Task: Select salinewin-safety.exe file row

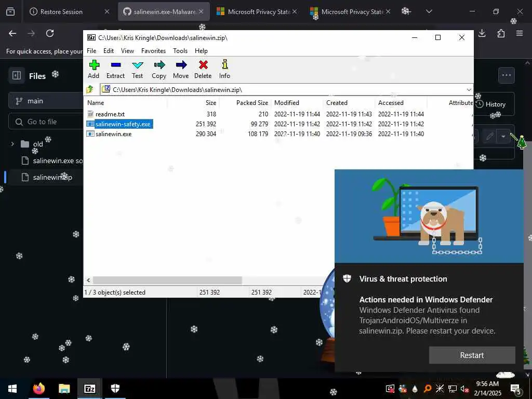Action: coord(119,124)
